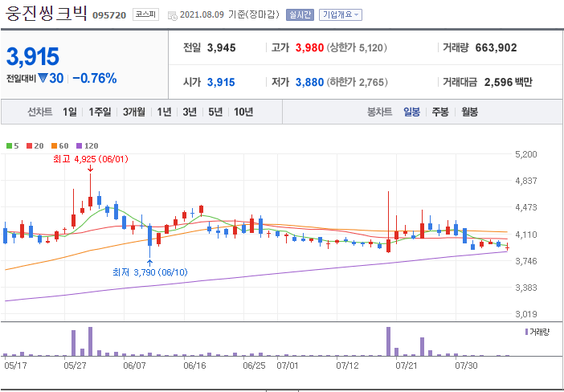This screenshot has width=564, height=392.
Task: Click the 06/07 date axis label
Action: [x=133, y=365]
